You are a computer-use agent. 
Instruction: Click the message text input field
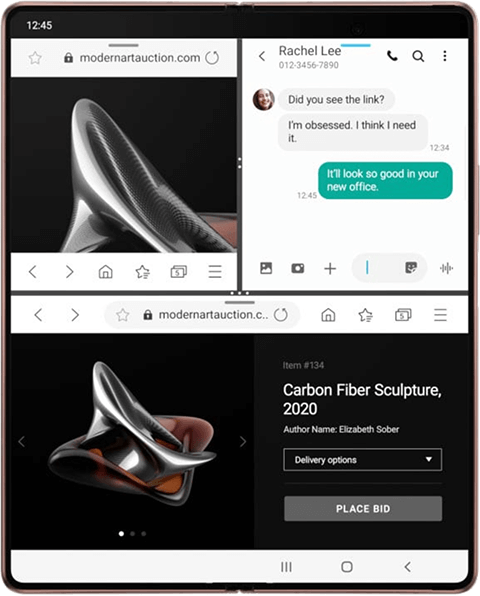(382, 268)
